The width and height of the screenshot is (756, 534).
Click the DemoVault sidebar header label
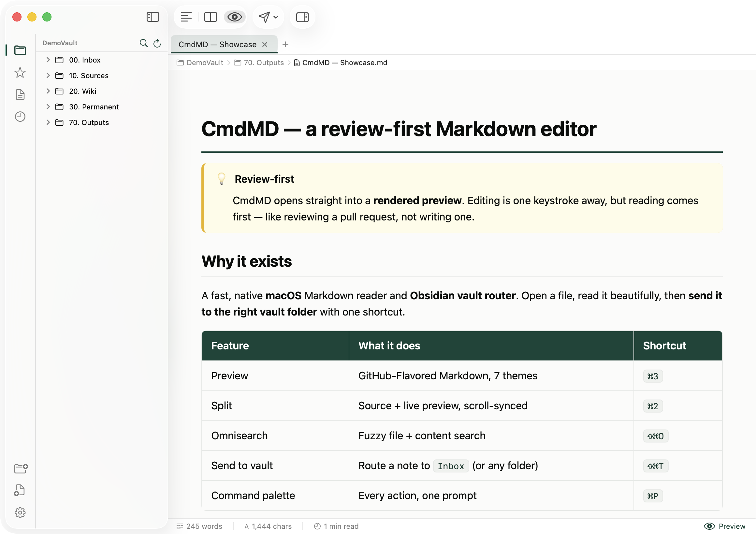(60, 43)
